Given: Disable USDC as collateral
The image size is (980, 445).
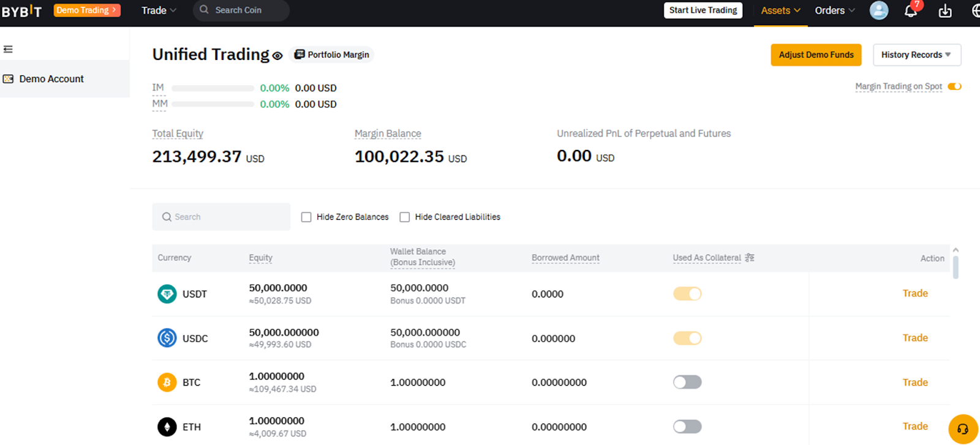Looking at the screenshot, I should tap(687, 338).
